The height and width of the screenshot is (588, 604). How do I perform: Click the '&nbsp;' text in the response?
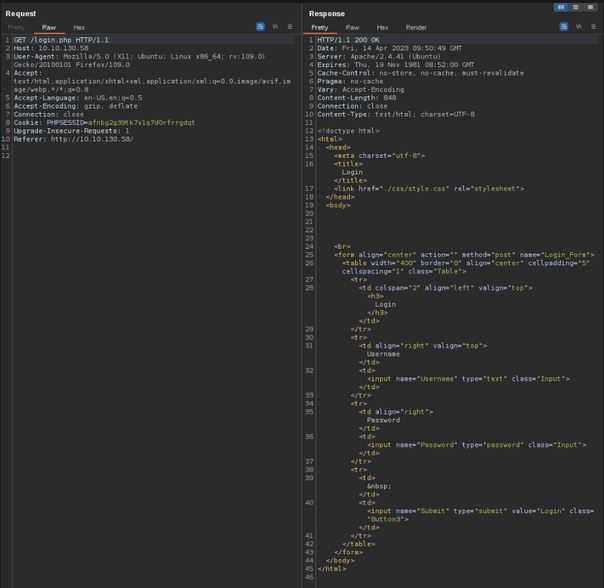point(379,486)
